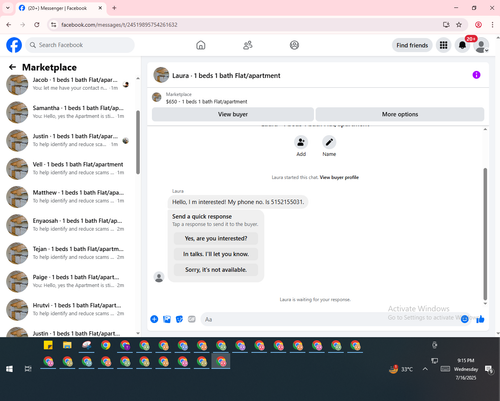Reload the page in Chrome
Screen dimensions: 500x401
click(x=37, y=25)
